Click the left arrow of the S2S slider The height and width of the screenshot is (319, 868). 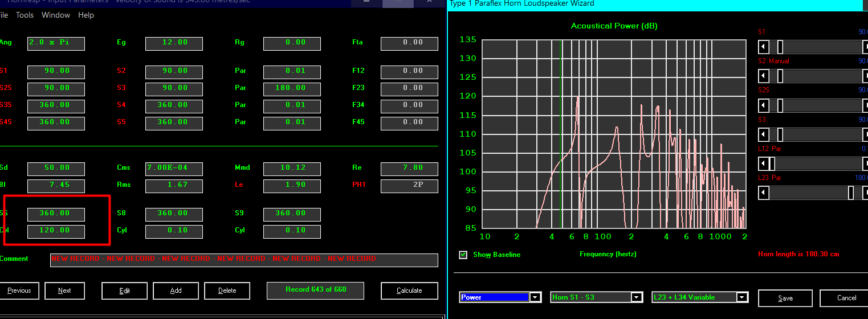[763, 105]
